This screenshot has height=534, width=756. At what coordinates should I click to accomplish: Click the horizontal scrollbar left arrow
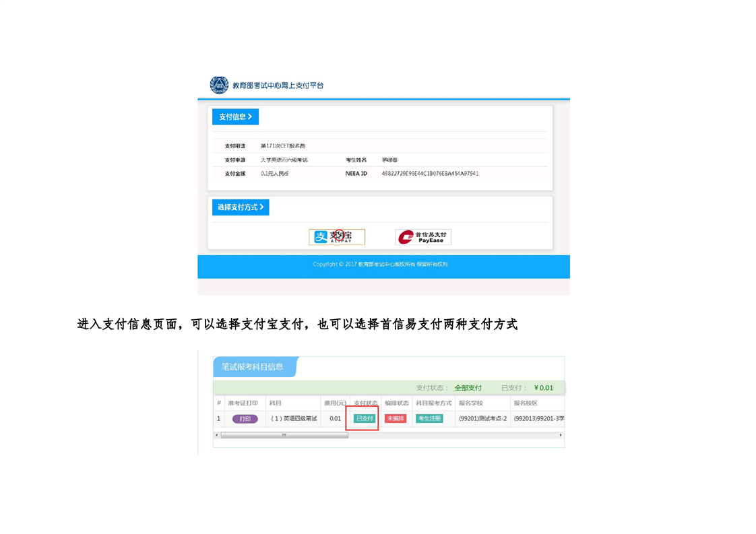coord(216,435)
